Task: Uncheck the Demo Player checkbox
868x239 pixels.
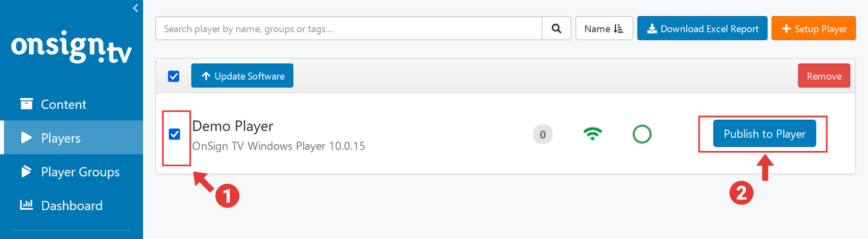Action: pos(174,134)
